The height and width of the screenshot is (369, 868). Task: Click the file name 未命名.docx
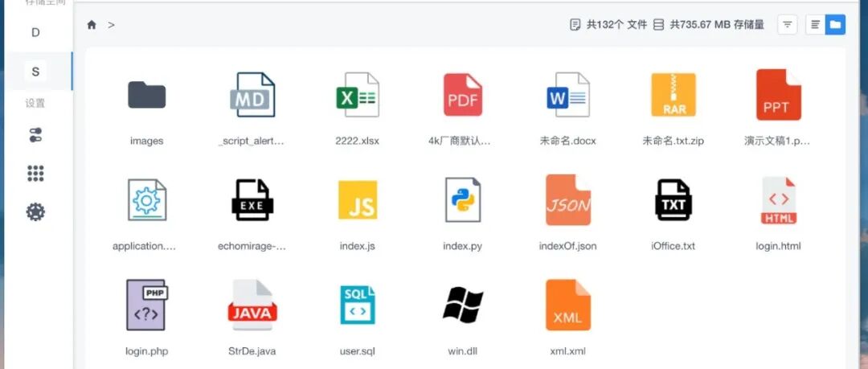pyautogui.click(x=568, y=141)
